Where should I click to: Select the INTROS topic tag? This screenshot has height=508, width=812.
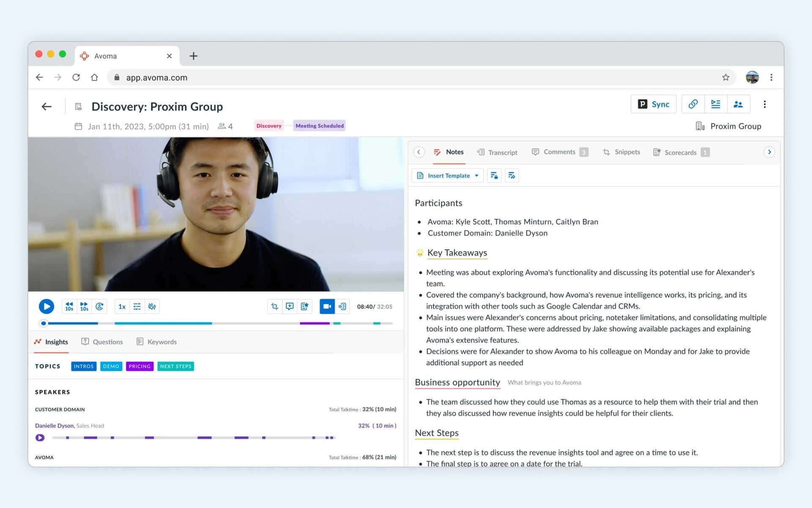(x=84, y=367)
